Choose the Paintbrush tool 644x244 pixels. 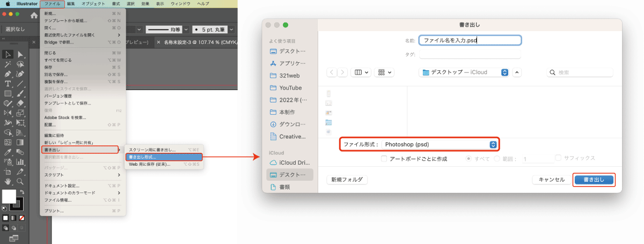(x=20, y=93)
